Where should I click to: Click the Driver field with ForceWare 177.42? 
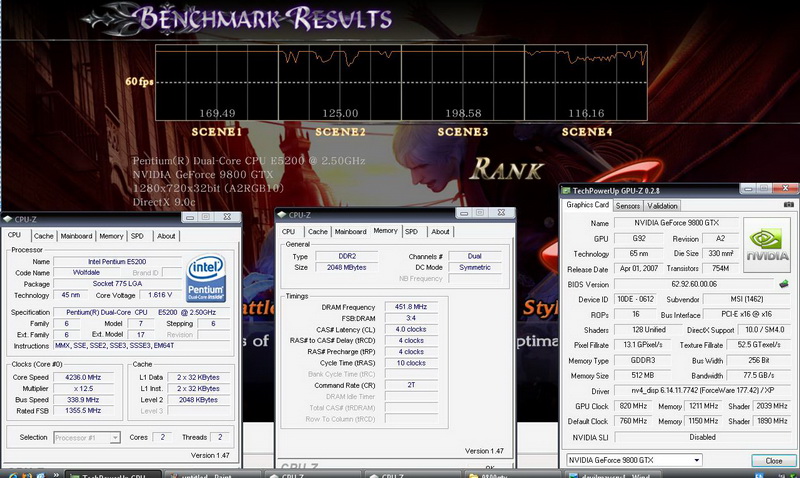pyautogui.click(x=702, y=391)
